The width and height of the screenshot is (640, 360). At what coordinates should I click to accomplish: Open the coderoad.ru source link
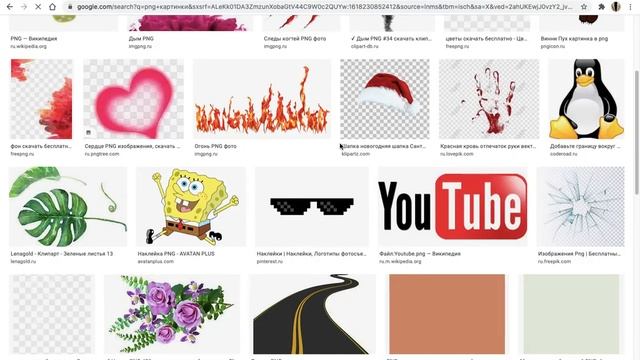564,154
